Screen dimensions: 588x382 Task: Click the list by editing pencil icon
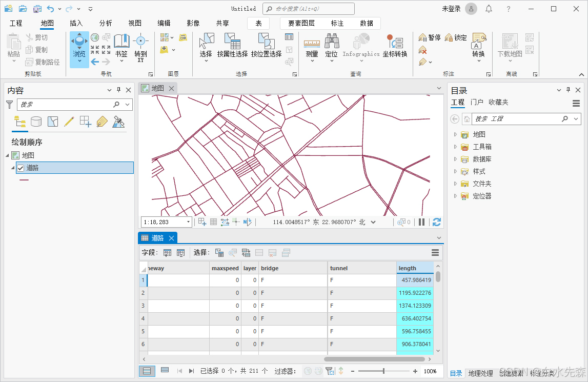coord(69,122)
